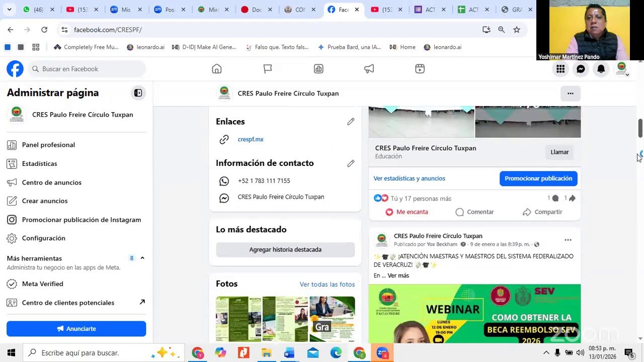Expand post text with Ver más
Viewport: 644px width, 362px height.
[x=398, y=276]
